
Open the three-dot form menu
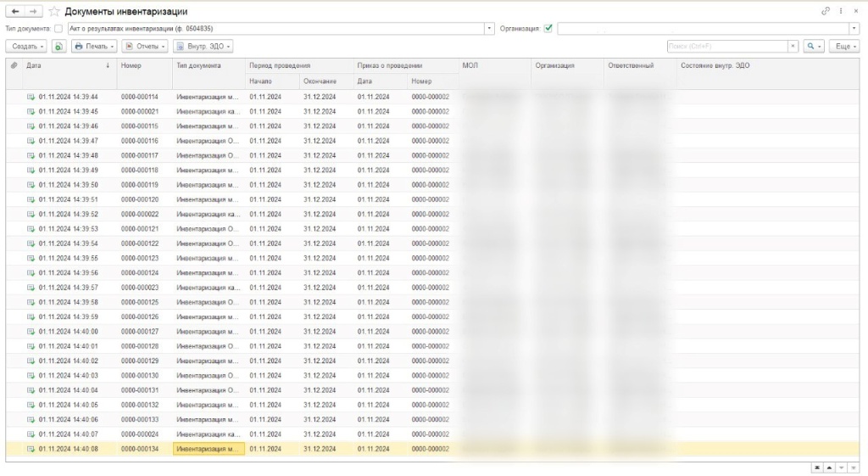pos(841,11)
